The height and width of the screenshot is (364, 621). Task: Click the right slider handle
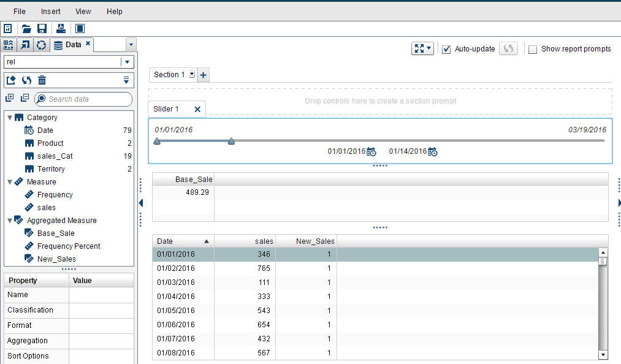tap(231, 141)
